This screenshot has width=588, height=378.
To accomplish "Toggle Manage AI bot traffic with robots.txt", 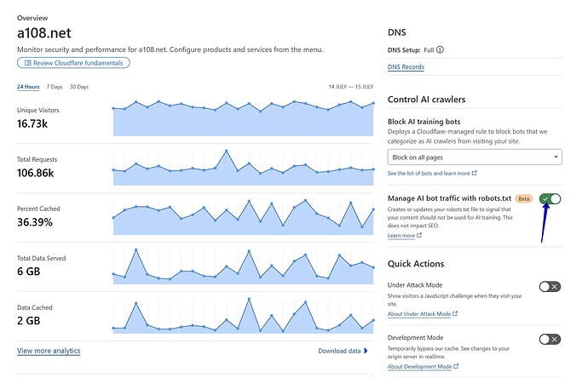I will coord(551,199).
